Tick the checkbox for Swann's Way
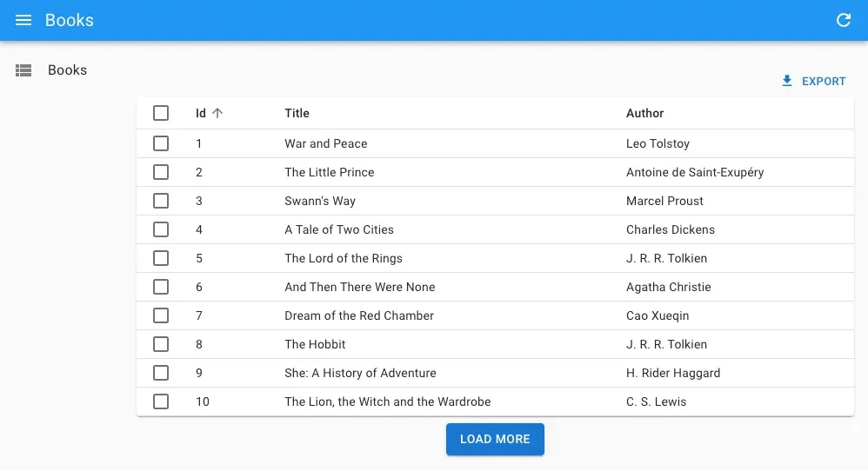This screenshot has width=868, height=471. 161,201
